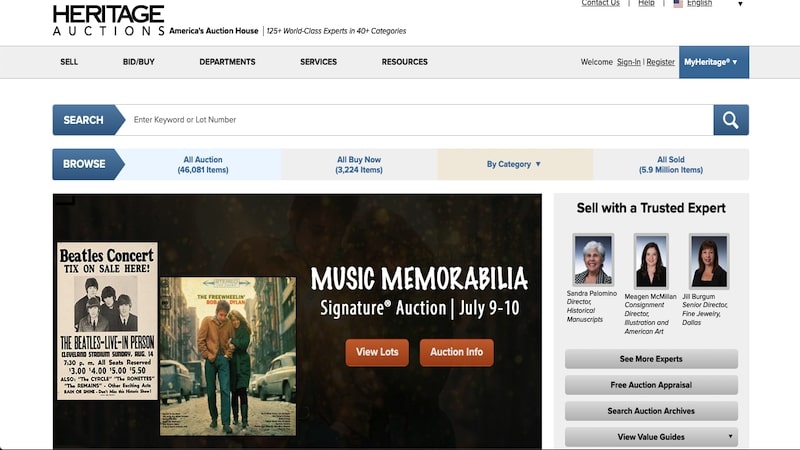Focus the keyword or lot number search field

pos(419,120)
